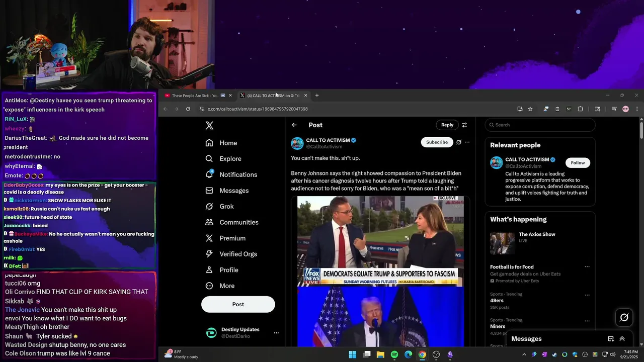Image resolution: width=644 pixels, height=362 pixels.
Task: Open the volume control in system tray
Action: coord(613,354)
